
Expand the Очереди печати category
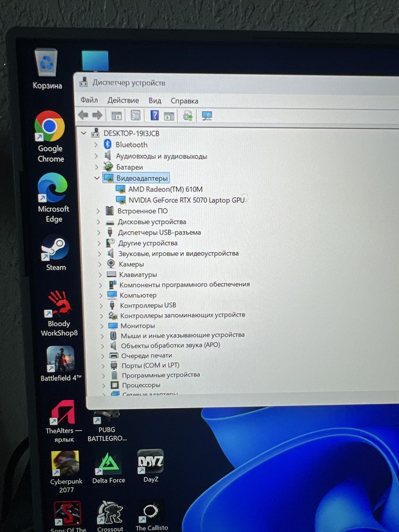(x=103, y=356)
